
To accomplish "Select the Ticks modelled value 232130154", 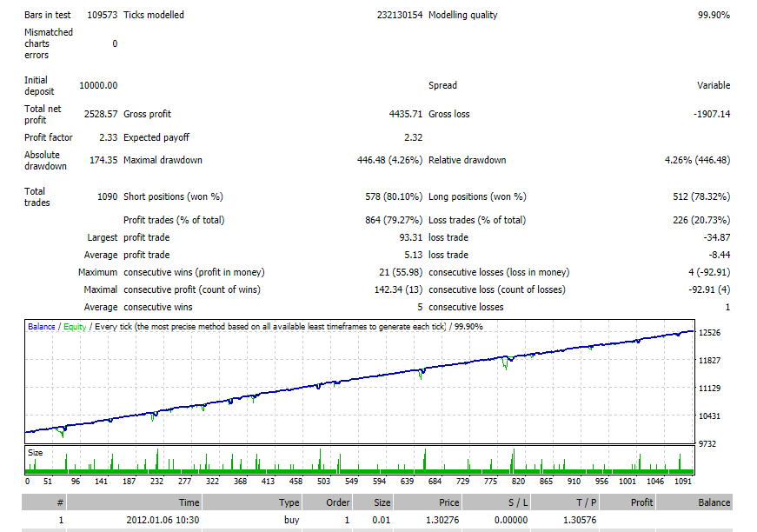I will tap(400, 15).
